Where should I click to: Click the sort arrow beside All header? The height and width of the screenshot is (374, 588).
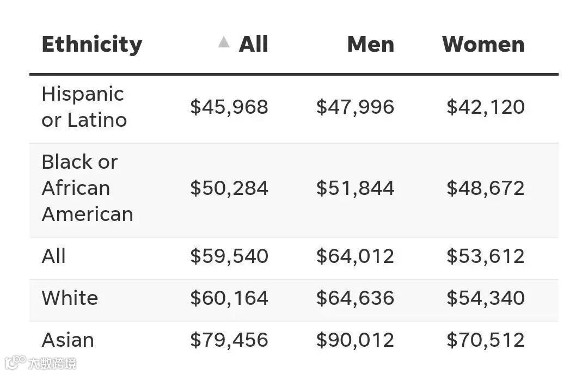point(223,42)
